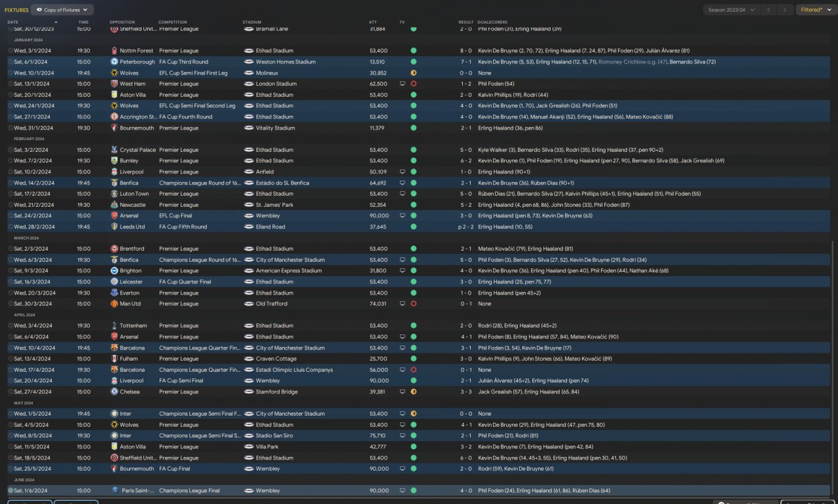Image resolution: width=838 pixels, height=504 pixels.
Task: Click the Nottm Forest club badge
Action: (114, 50)
